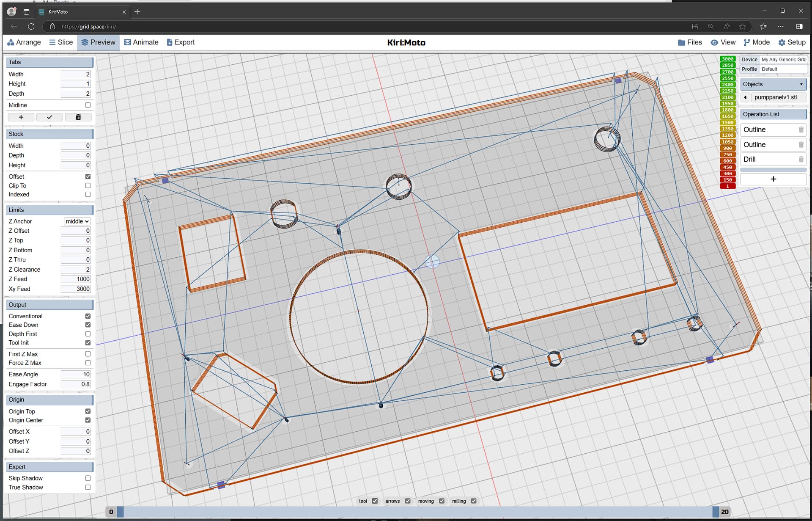
Task: Click the confirm tabs checkmark button
Action: (49, 117)
